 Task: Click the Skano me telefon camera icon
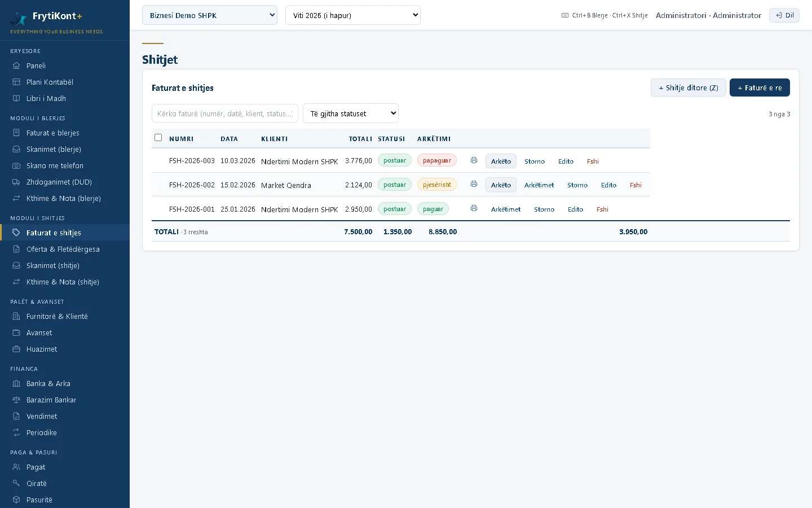tap(16, 165)
